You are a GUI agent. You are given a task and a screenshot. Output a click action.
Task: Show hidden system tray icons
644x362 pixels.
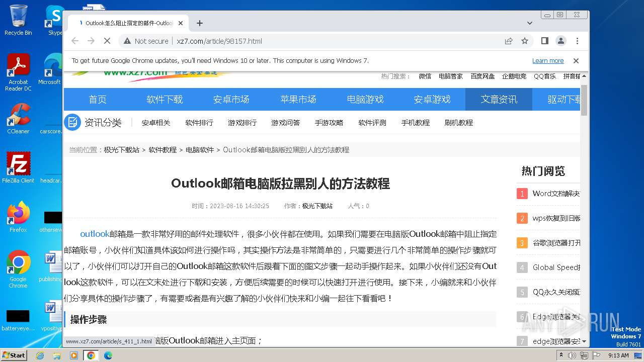point(561,355)
